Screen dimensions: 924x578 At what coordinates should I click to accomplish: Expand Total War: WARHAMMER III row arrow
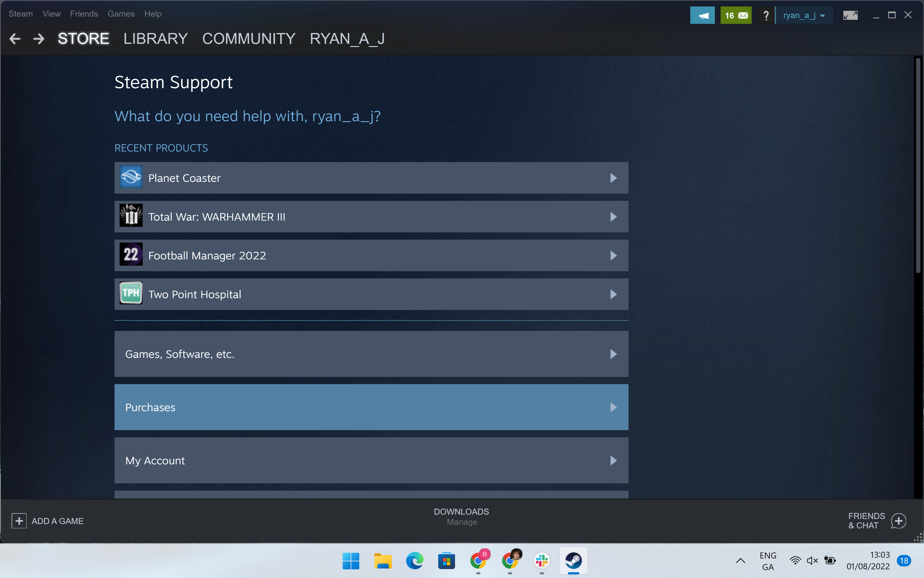(613, 217)
